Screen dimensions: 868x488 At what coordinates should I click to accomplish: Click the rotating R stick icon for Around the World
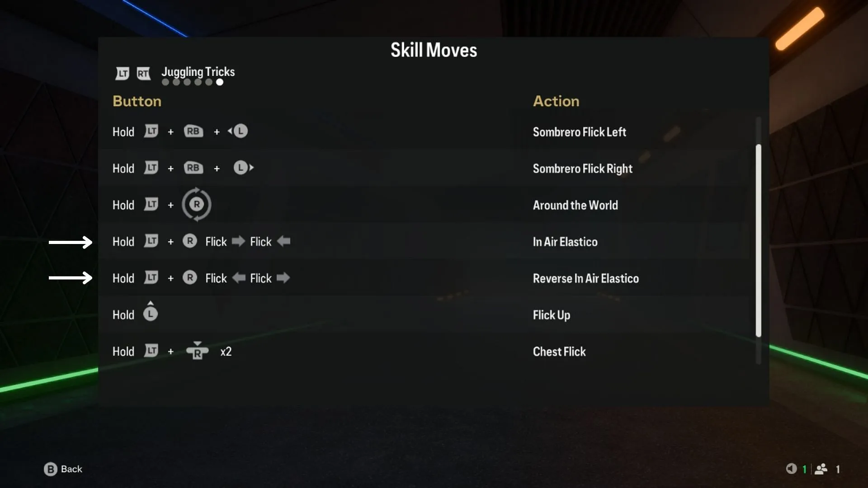pyautogui.click(x=196, y=204)
